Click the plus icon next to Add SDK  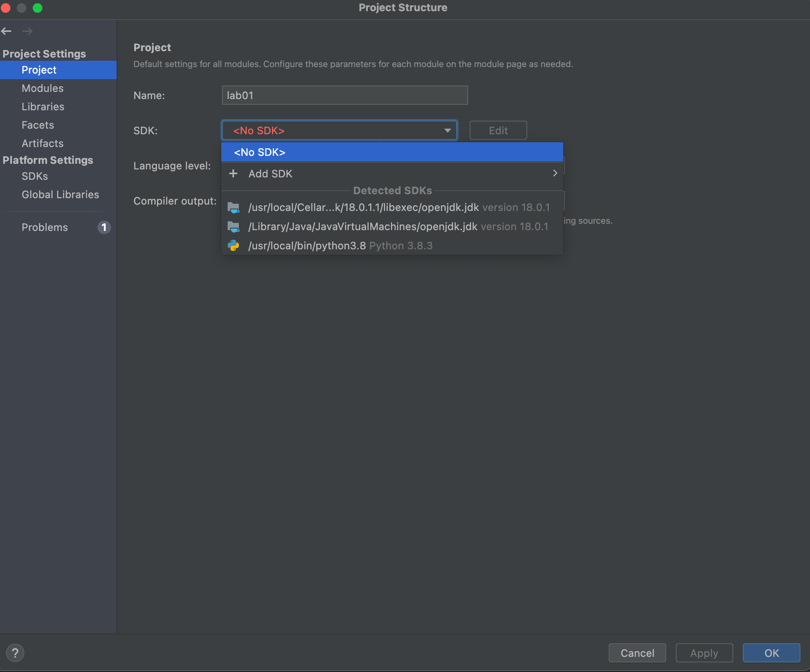[233, 173]
